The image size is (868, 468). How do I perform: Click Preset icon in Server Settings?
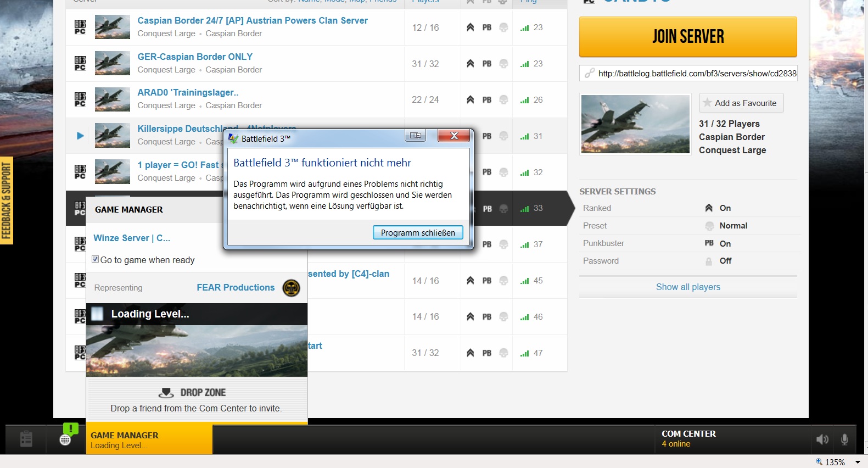(x=709, y=226)
